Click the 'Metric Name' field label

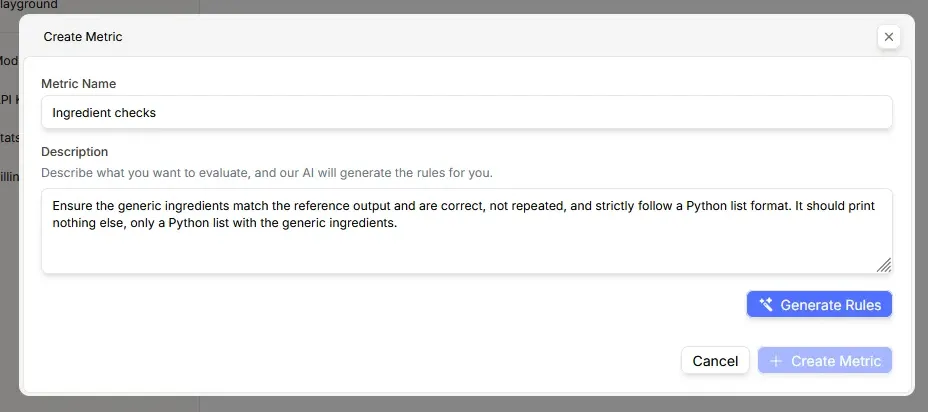[x=78, y=84]
